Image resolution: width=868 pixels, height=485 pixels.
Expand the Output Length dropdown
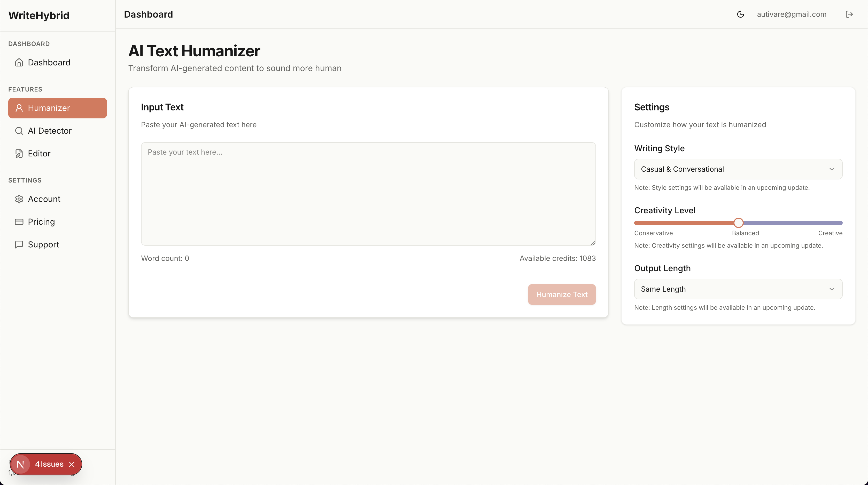tap(738, 289)
